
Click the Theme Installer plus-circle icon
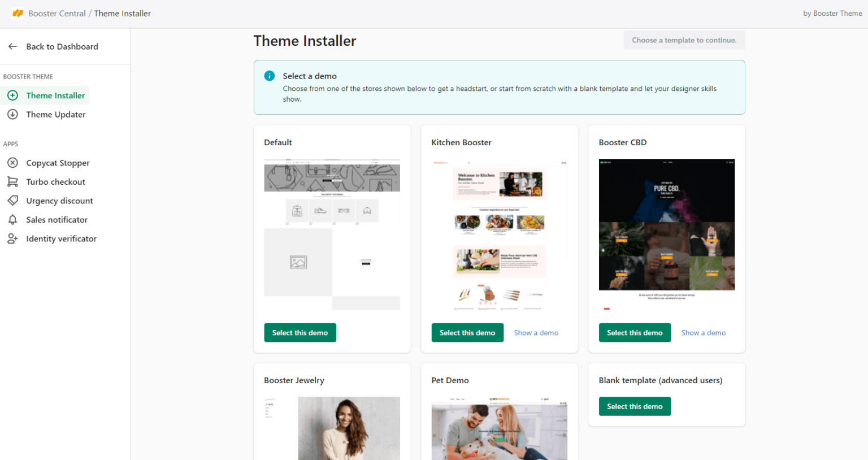[x=12, y=96]
